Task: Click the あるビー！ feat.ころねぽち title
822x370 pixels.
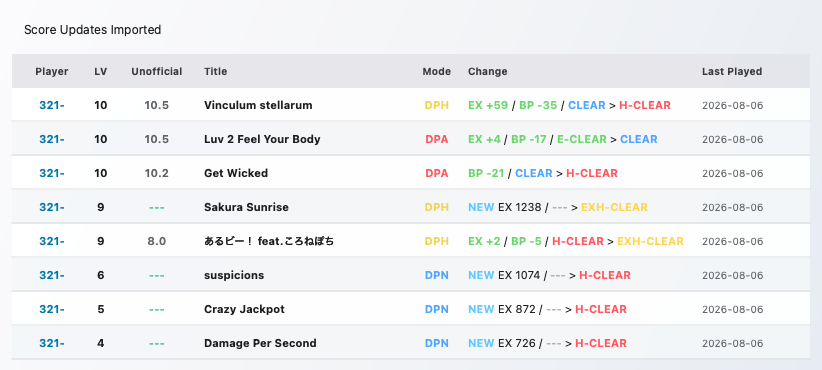Action: (269, 242)
